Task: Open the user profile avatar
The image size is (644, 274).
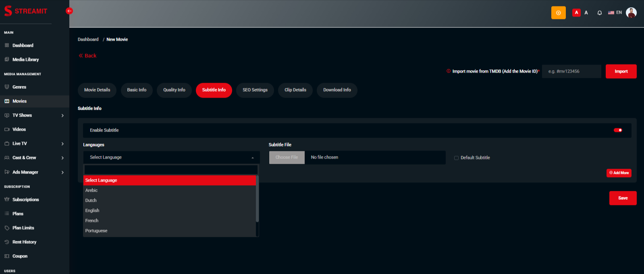Action: [x=631, y=13]
